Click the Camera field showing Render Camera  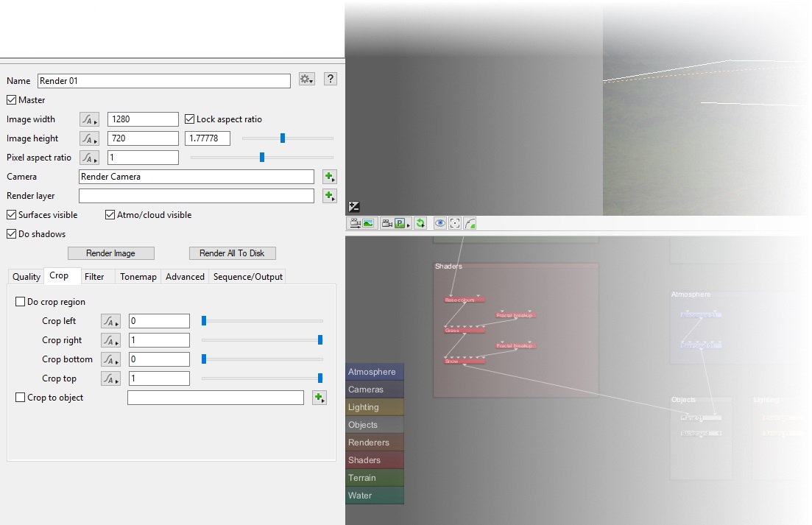197,177
